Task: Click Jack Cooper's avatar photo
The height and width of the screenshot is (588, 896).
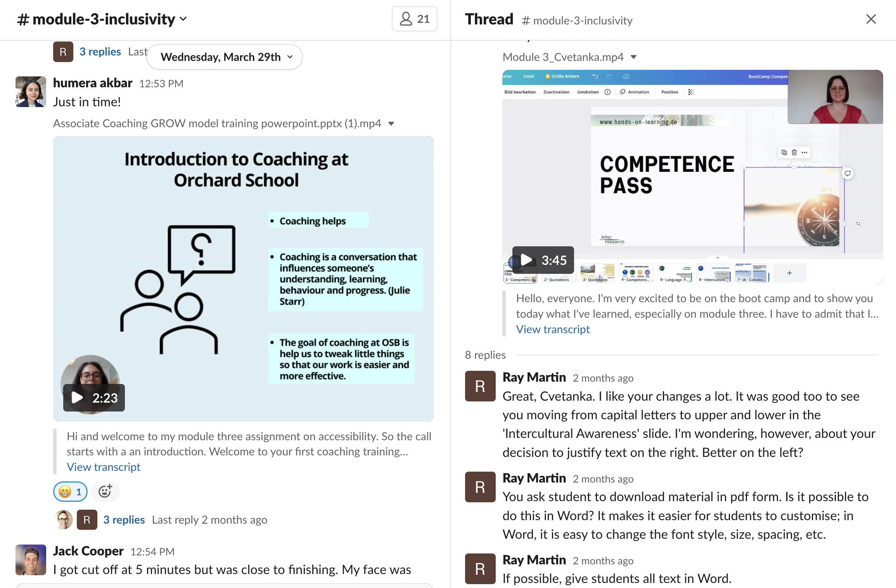Action: click(x=31, y=560)
